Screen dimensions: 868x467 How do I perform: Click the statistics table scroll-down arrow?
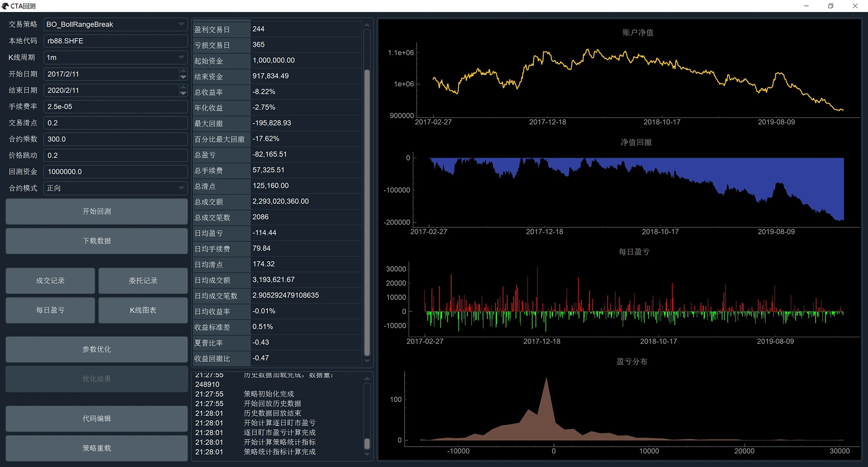[367, 361]
